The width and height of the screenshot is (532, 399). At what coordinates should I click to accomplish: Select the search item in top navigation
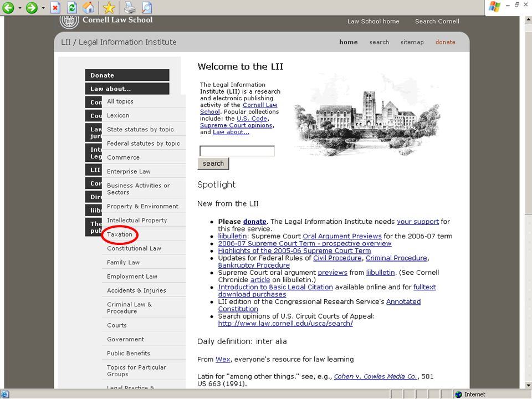point(379,42)
